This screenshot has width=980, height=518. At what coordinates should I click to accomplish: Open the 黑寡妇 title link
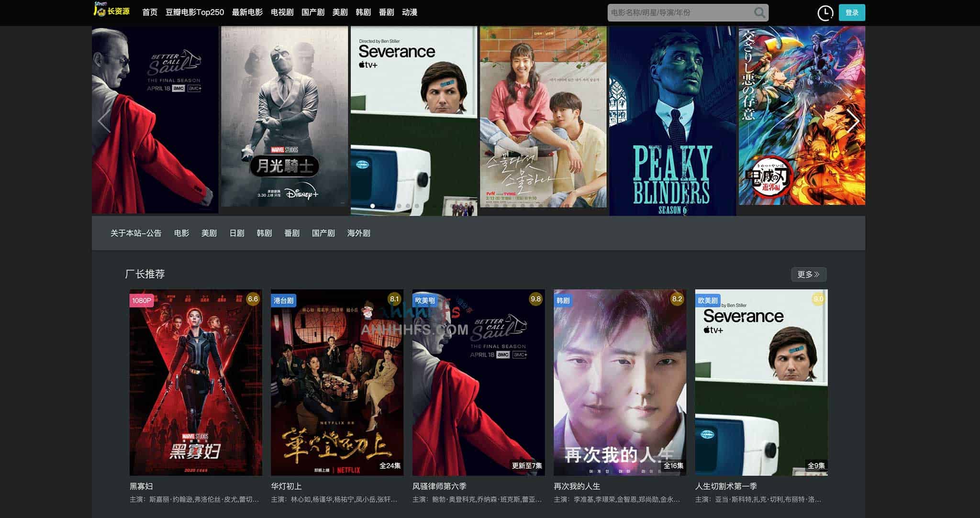pyautogui.click(x=141, y=486)
